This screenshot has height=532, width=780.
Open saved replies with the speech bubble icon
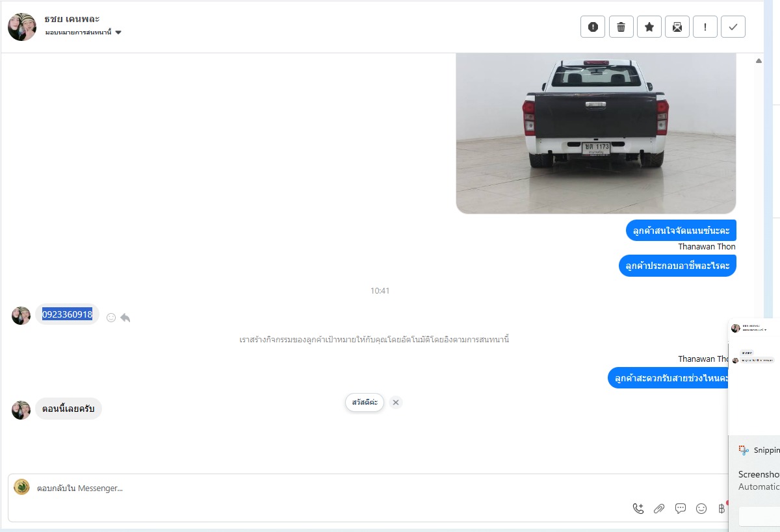[681, 509]
